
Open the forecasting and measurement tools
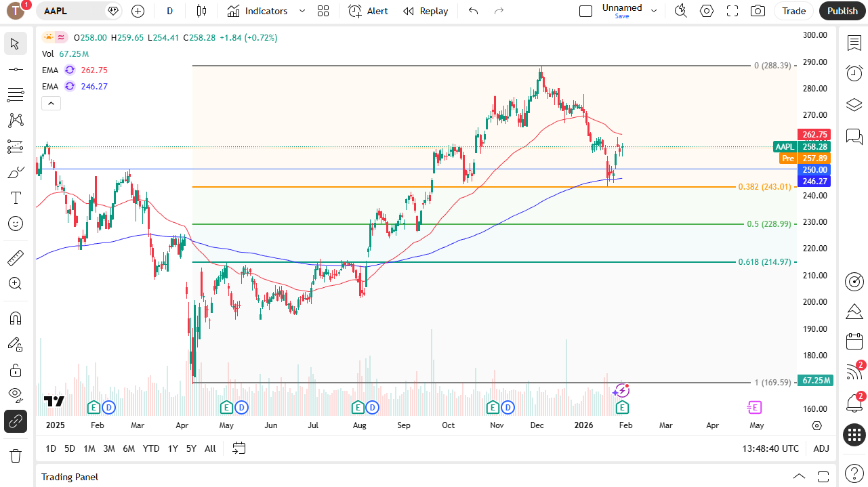pyautogui.click(x=15, y=146)
